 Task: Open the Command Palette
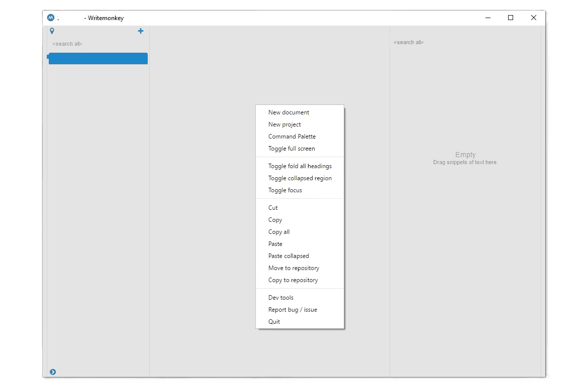pos(300,137)
